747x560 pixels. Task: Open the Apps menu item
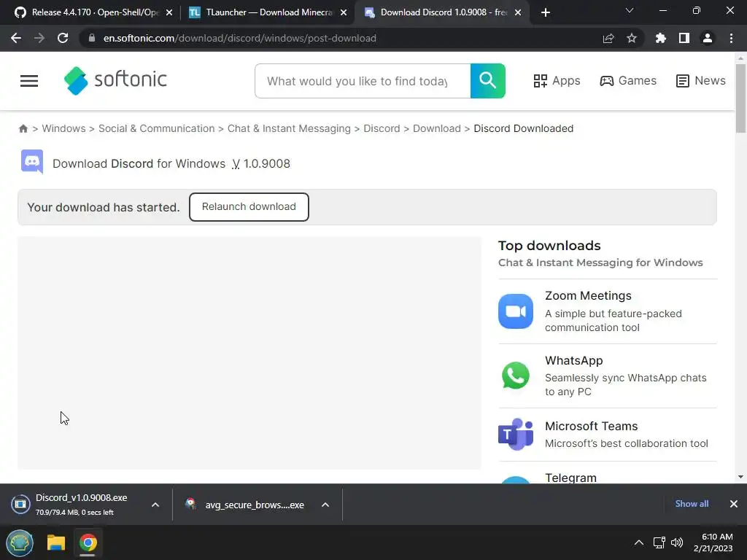click(557, 81)
